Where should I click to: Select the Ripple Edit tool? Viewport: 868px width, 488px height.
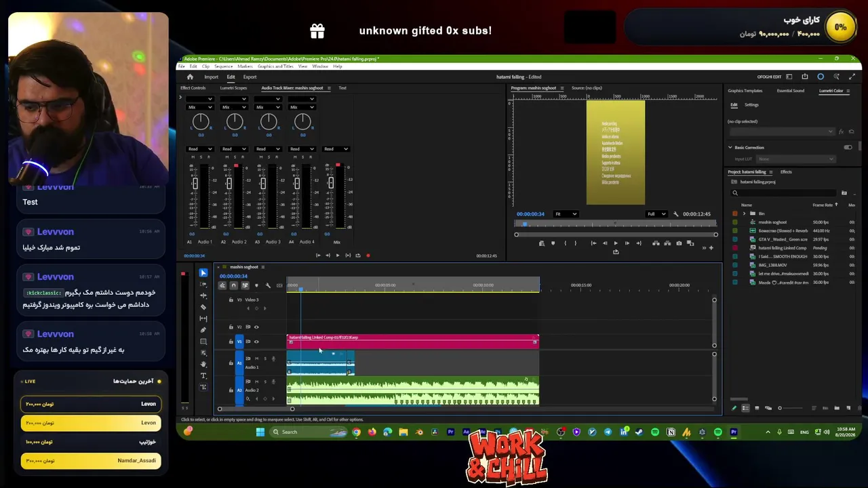point(203,296)
